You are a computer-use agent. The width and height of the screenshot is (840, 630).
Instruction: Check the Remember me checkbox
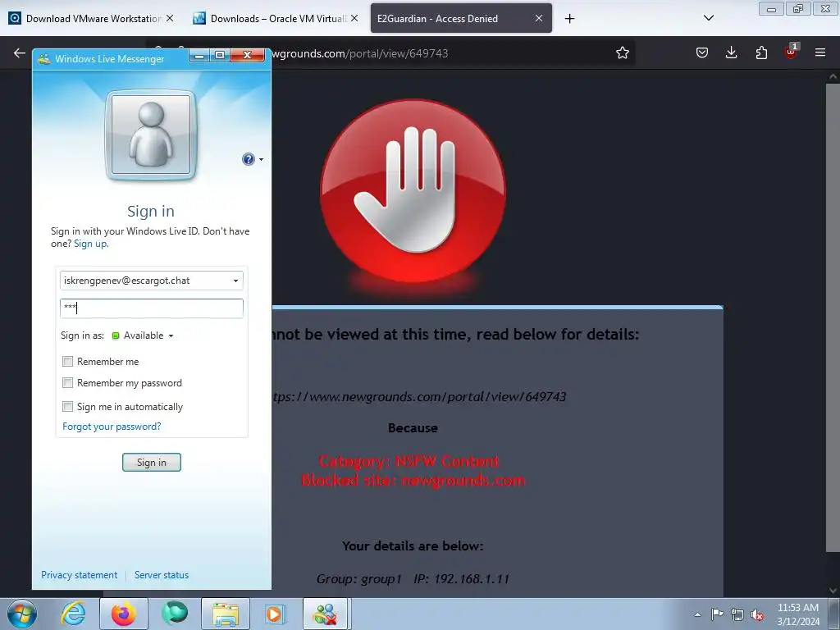coord(67,362)
